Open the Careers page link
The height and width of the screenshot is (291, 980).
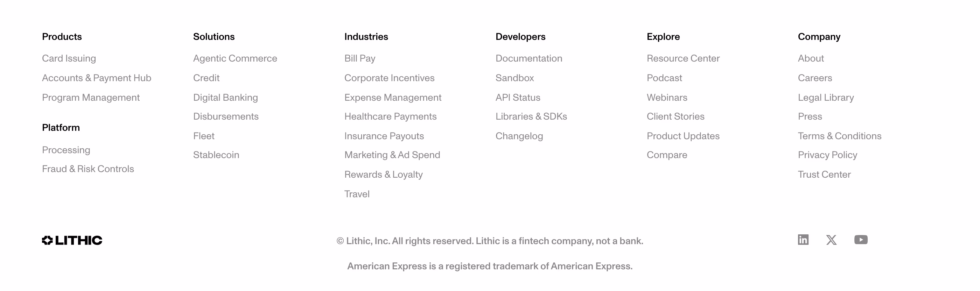point(815,78)
